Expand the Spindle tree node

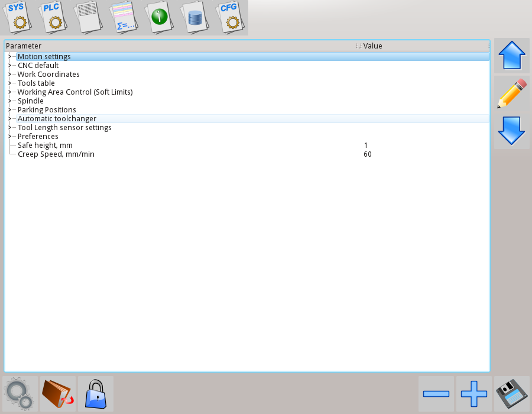coord(9,101)
